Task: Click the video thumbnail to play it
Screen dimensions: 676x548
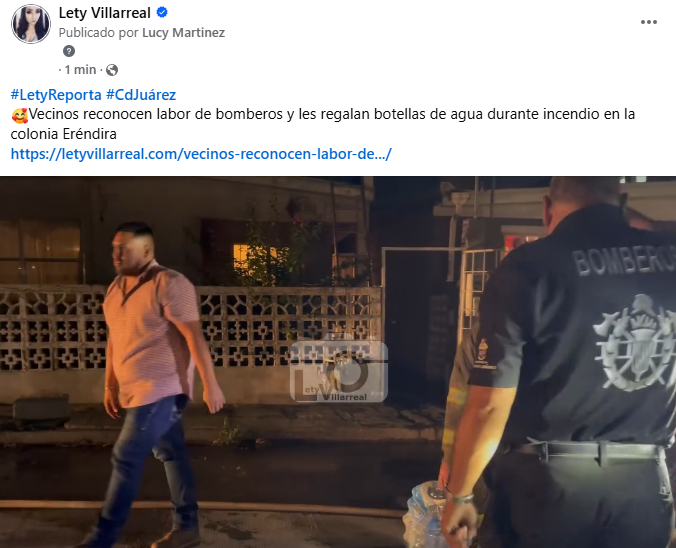Action: pos(338,362)
